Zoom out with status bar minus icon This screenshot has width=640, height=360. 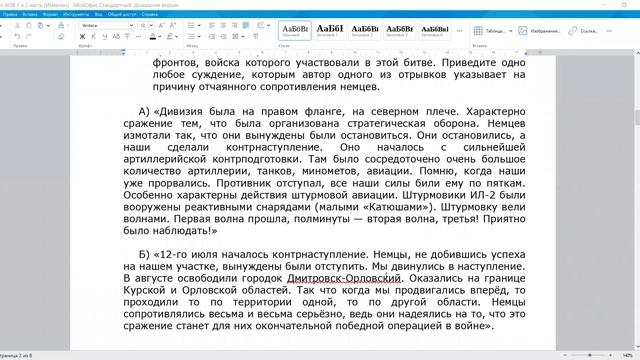pos(565,356)
